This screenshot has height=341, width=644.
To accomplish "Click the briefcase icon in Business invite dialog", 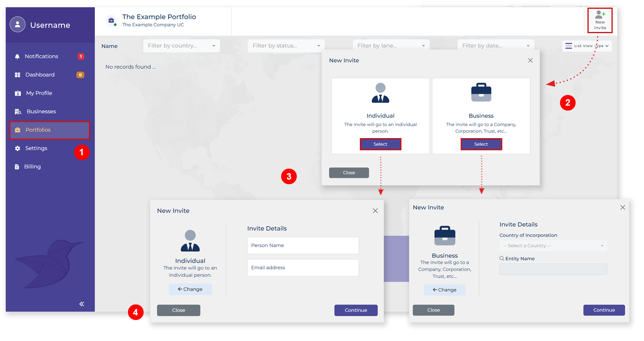I will point(445,236).
